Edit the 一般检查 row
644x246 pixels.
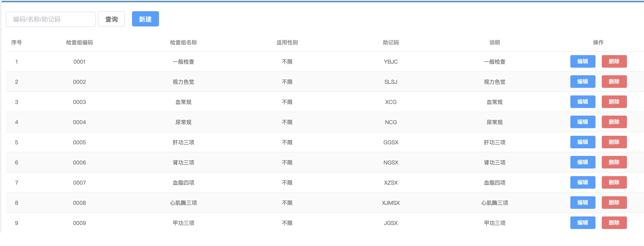pos(582,61)
